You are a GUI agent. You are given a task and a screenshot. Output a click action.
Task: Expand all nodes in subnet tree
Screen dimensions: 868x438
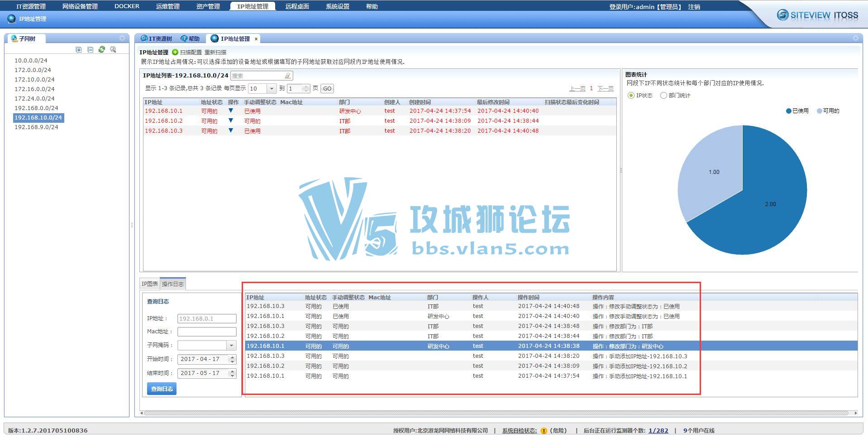click(79, 50)
